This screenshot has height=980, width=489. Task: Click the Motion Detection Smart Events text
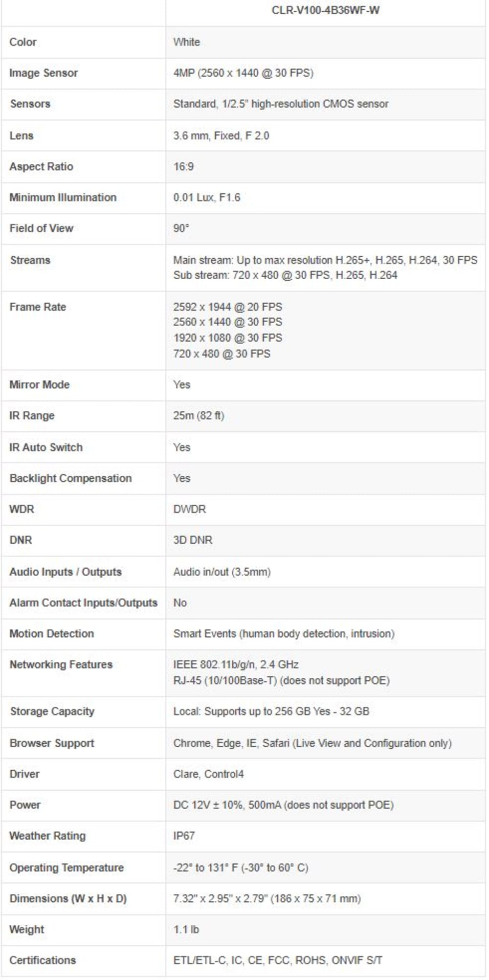click(x=284, y=634)
